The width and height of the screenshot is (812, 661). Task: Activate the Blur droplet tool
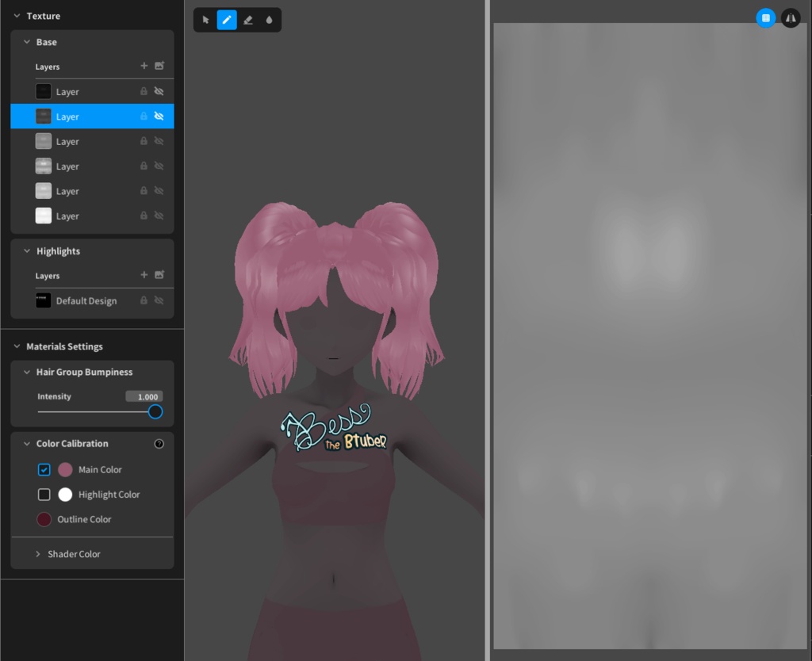269,19
